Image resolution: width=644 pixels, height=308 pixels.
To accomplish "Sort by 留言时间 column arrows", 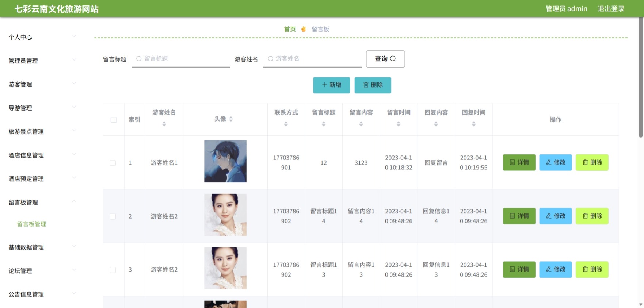I will [399, 124].
